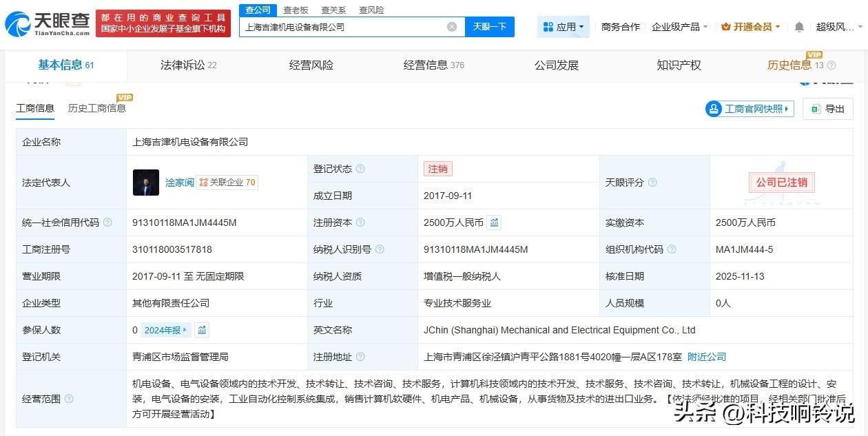Click the help icon next to 登记状态

(x=360, y=169)
